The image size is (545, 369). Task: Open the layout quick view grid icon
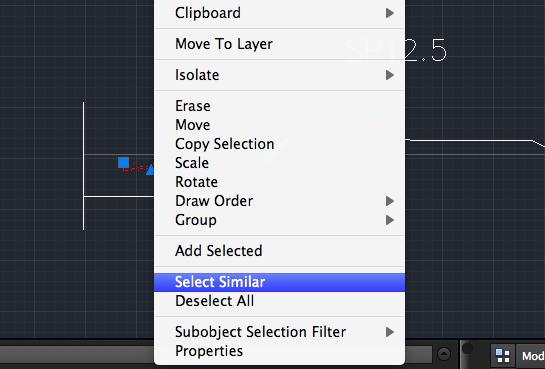coord(503,356)
